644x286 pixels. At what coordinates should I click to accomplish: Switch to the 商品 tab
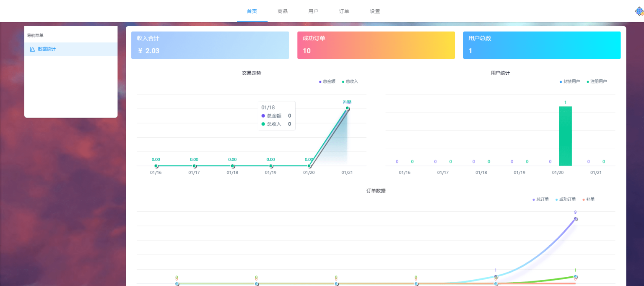tap(283, 11)
